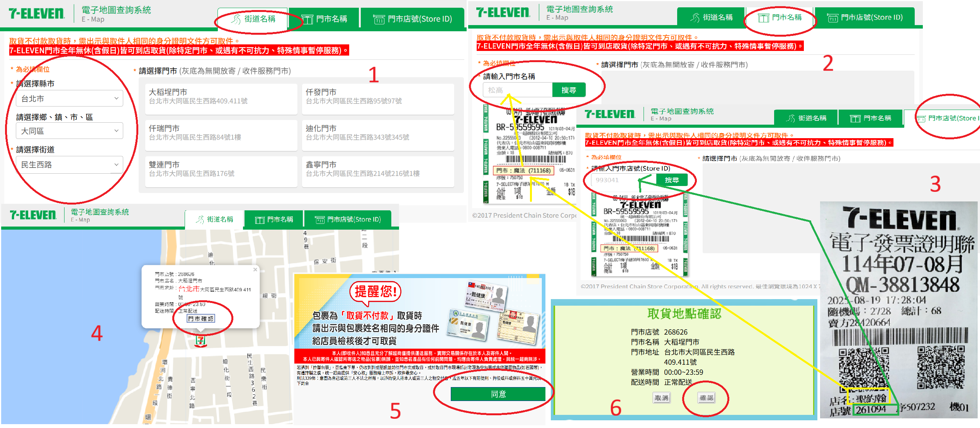The height and width of the screenshot is (428, 980).
Task: Open the 台北市 county dropdown
Action: pyautogui.click(x=70, y=99)
